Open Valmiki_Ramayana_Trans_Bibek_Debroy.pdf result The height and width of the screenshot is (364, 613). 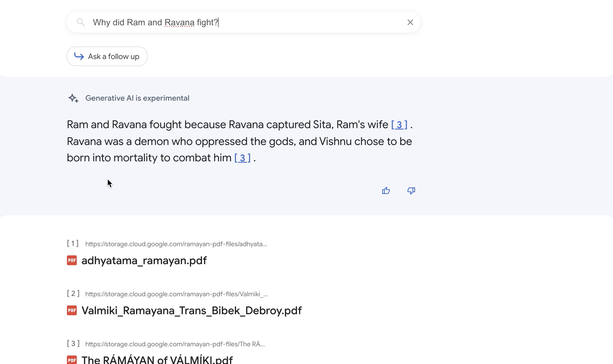pyautogui.click(x=191, y=310)
